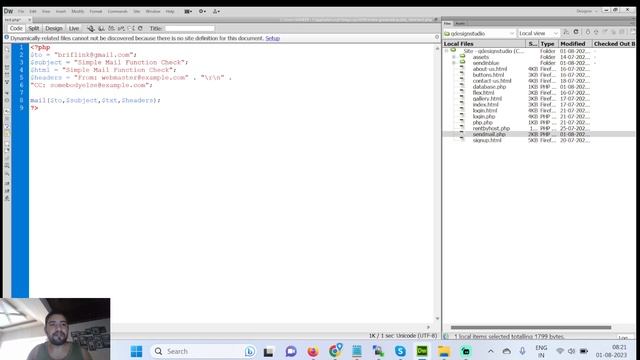Click the code editor vertical scrollbar down arrow

[x=437, y=318]
